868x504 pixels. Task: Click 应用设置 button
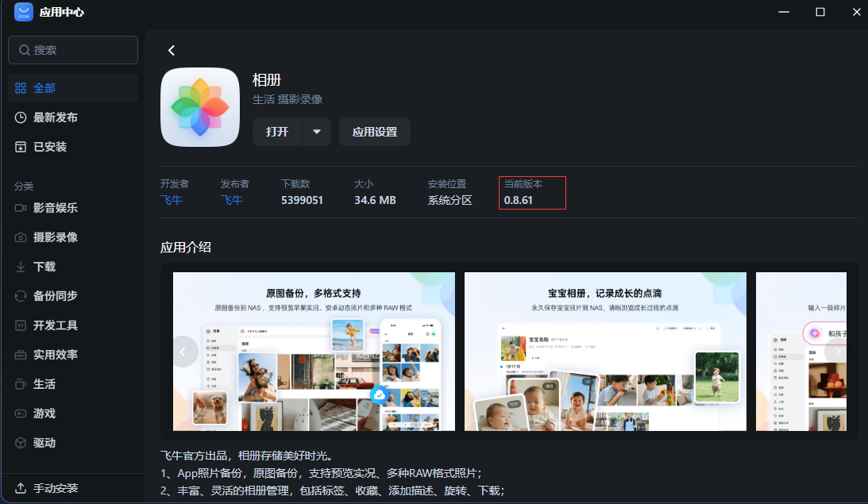[x=375, y=132]
